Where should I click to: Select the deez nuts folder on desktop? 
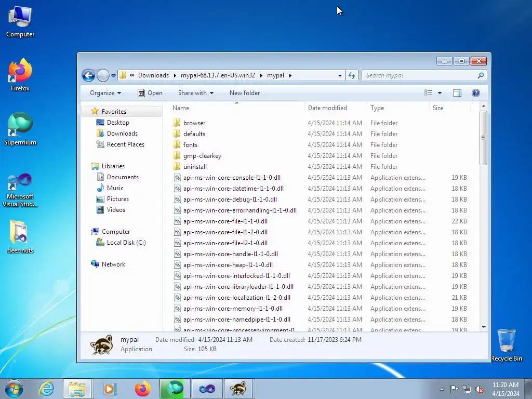pyautogui.click(x=20, y=237)
